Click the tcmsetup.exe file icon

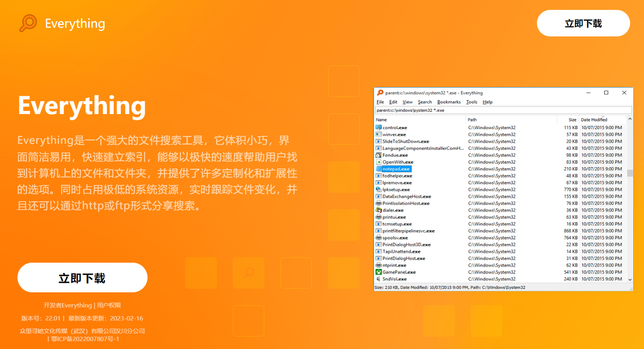[379, 224]
